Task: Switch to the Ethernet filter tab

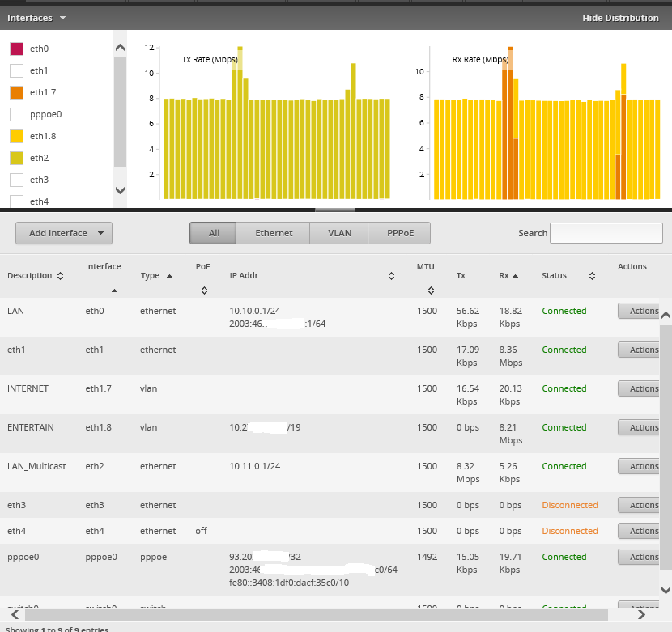Action: pyautogui.click(x=274, y=233)
